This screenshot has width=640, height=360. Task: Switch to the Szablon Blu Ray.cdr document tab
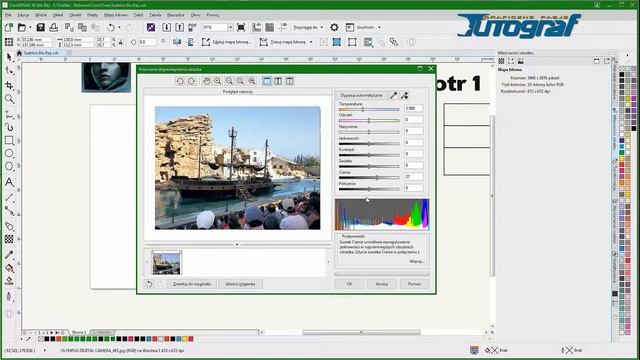pyautogui.click(x=41, y=53)
